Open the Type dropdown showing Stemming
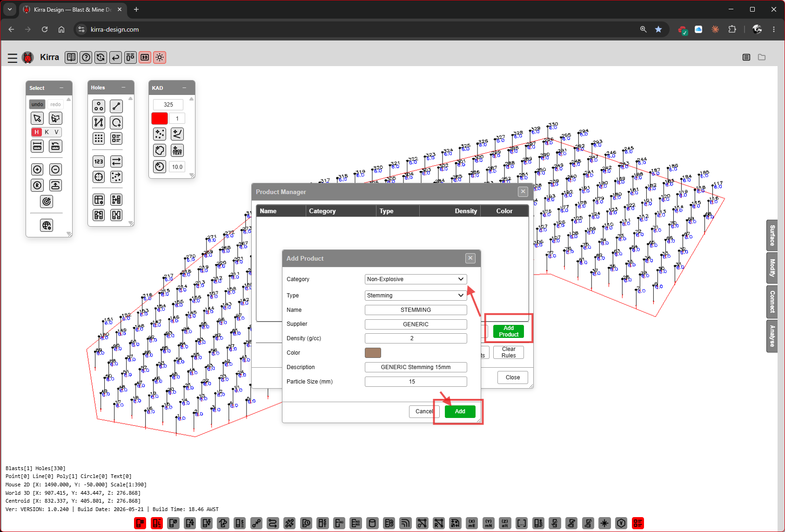This screenshot has height=532, width=785. pyautogui.click(x=416, y=296)
